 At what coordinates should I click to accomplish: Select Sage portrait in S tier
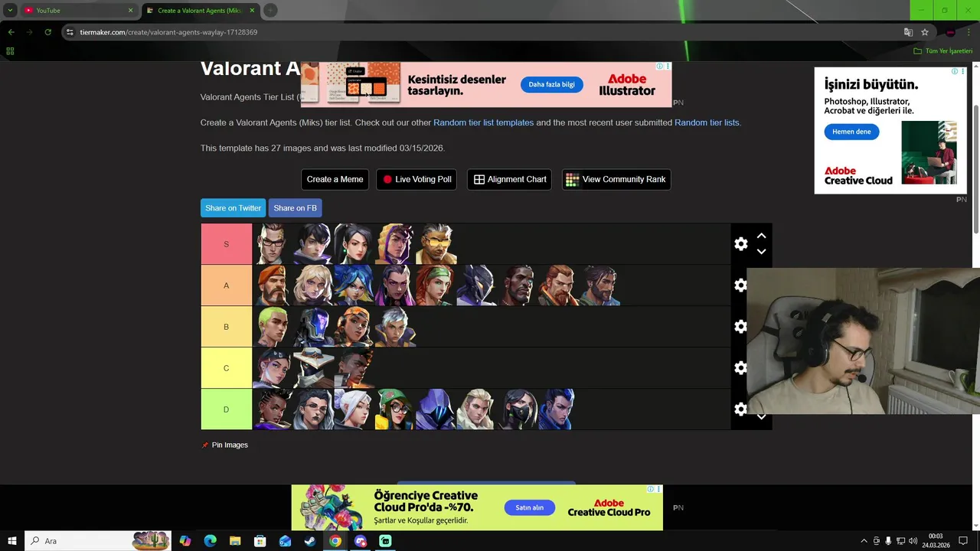356,244
